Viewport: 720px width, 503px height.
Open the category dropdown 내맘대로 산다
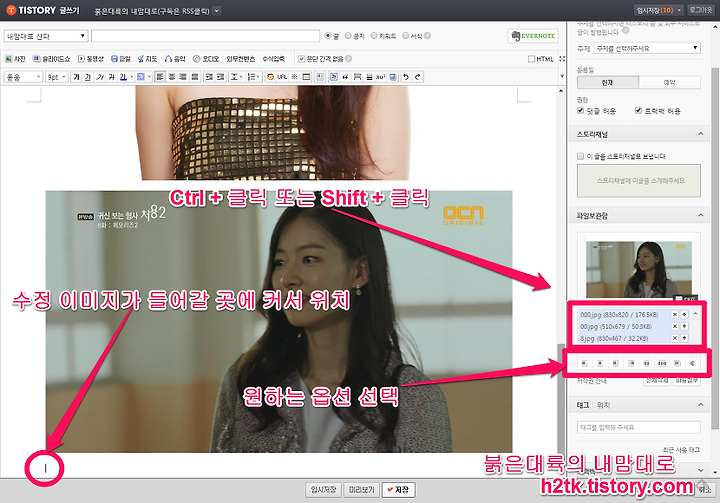(45, 36)
